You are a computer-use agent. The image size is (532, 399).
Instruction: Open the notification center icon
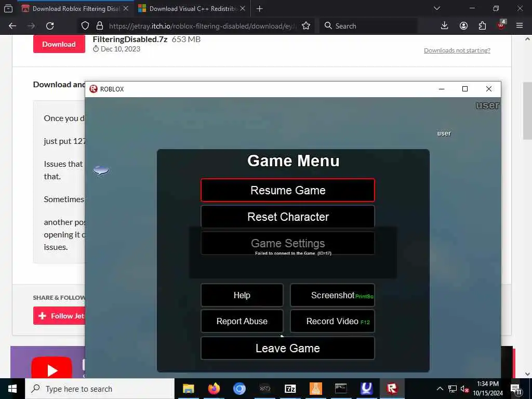tap(515, 389)
